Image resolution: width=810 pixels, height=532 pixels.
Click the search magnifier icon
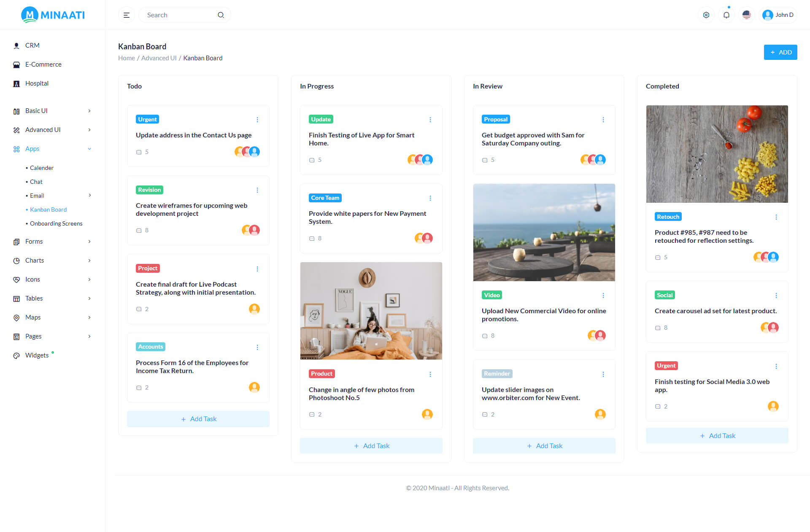[221, 15]
